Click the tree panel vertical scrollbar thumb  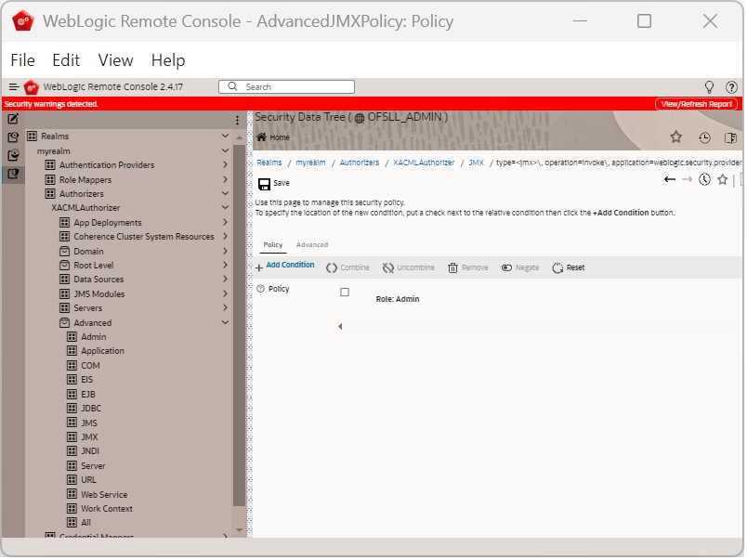(240, 327)
